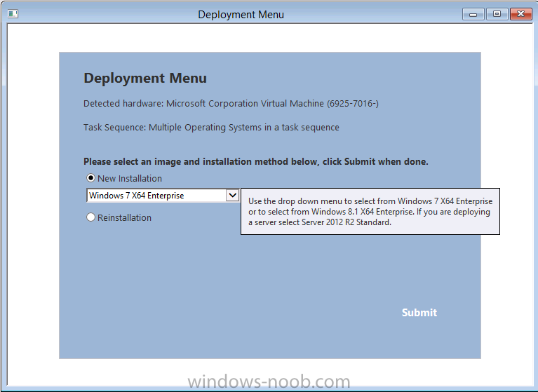Click the 'Task Sequence' description line

[211, 127]
